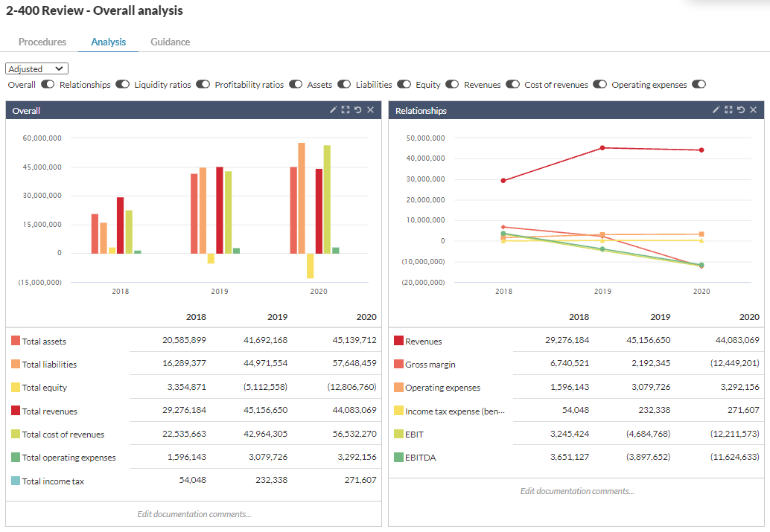The height and width of the screenshot is (532, 770).
Task: Switch to the Guidance tab
Action: tap(170, 42)
